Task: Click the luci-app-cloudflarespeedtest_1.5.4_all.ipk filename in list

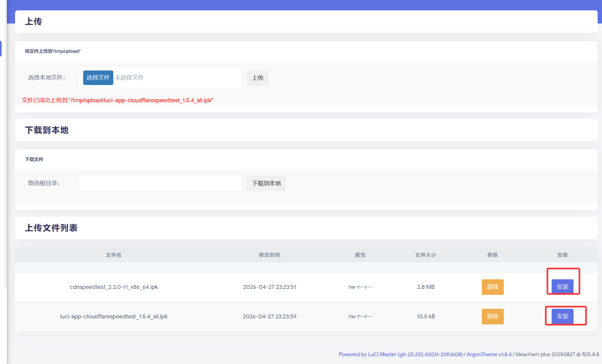Action: coord(114,316)
